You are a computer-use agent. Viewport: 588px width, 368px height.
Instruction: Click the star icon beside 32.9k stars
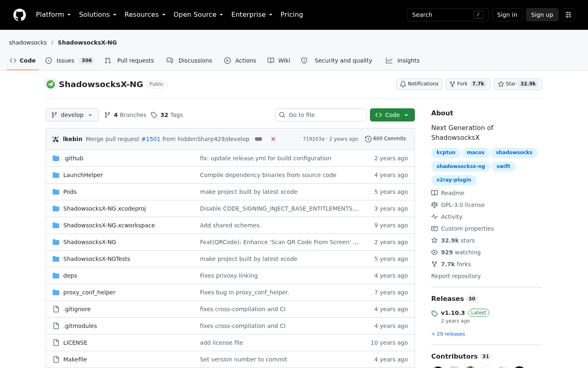click(x=434, y=240)
